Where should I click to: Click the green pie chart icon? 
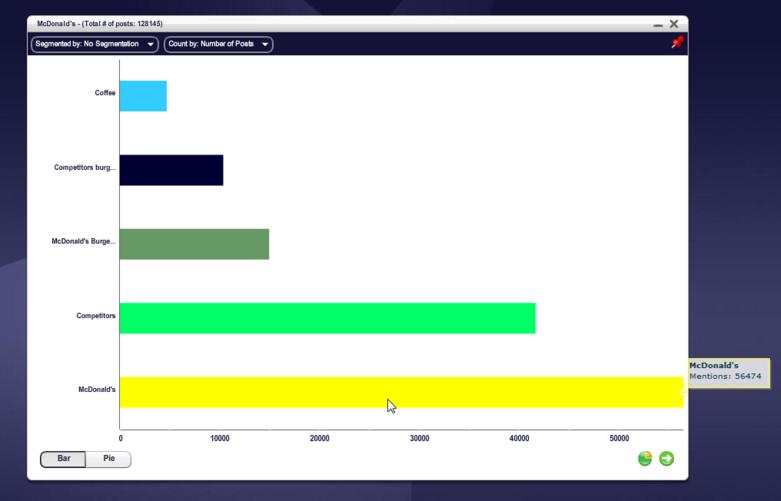645,458
